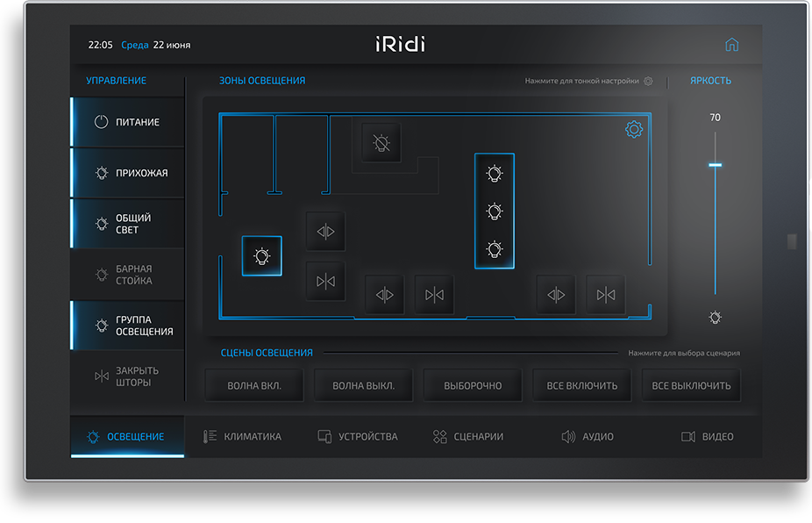Click the lamp icon beside БАРНАЯ СТОЙКА

point(102,274)
